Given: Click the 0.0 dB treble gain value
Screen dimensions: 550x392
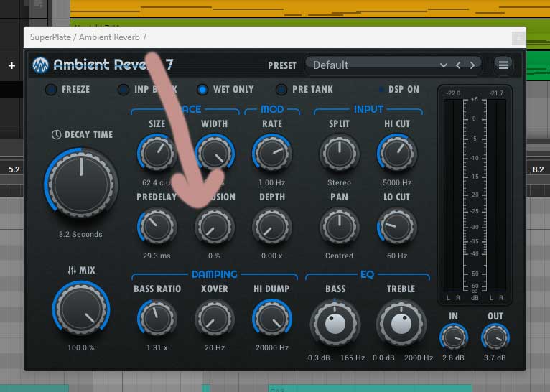Looking at the screenshot, I should [x=383, y=358].
